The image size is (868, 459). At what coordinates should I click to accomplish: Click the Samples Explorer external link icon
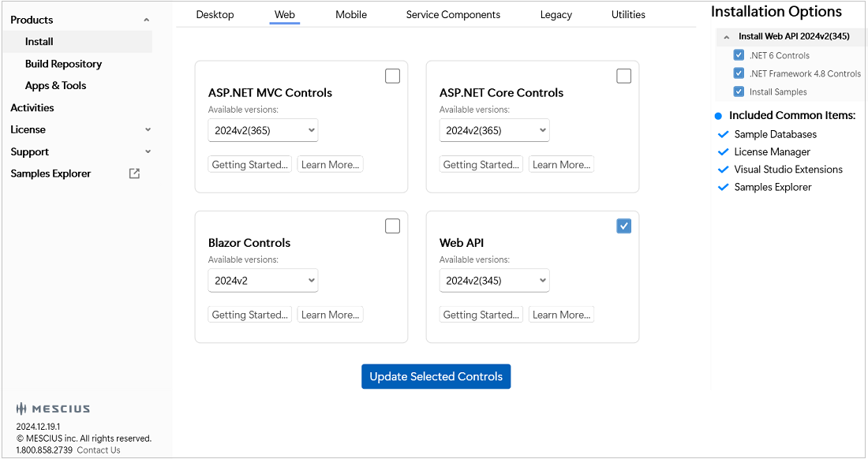tap(134, 174)
